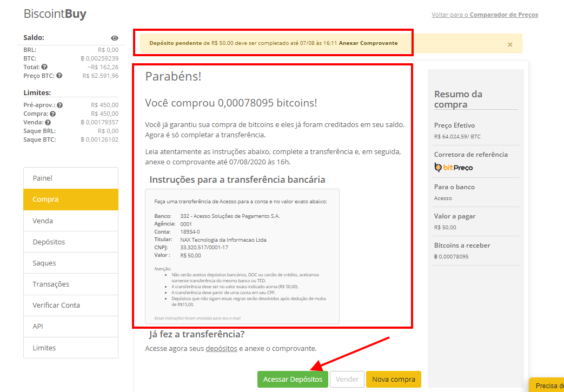Click help icon beside Compra limit
The height and width of the screenshot is (392, 564).
coord(53,114)
